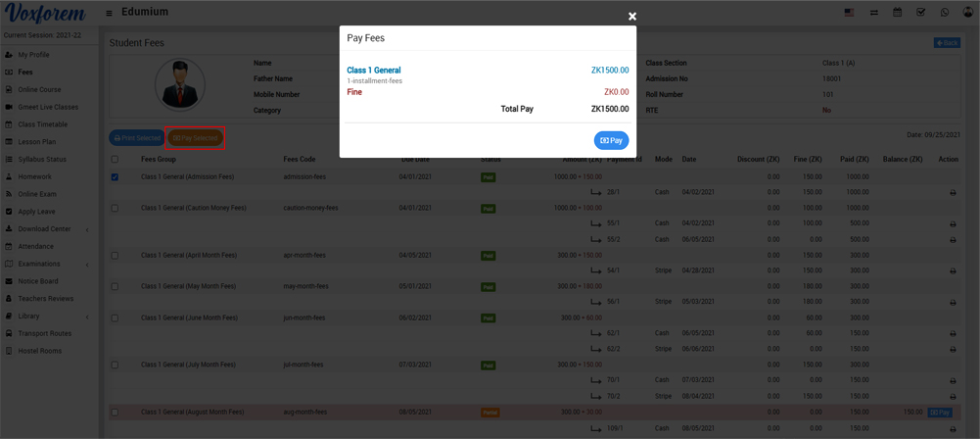This screenshot has height=439, width=980.
Task: Tick the select-all checkbox in table header
Action: (115, 160)
